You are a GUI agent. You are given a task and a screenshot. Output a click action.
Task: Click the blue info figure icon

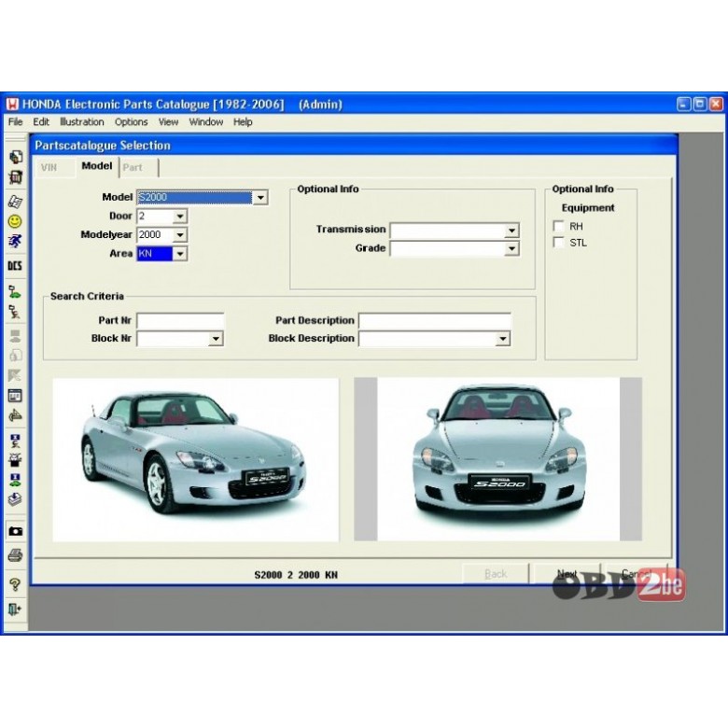click(15, 441)
